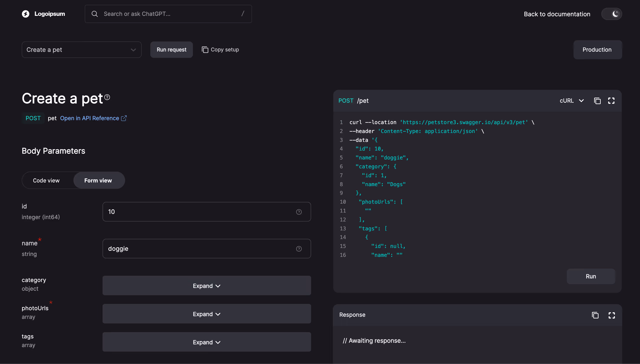The image size is (640, 364).
Task: Copy the cURL request code snippet
Action: pyautogui.click(x=597, y=101)
